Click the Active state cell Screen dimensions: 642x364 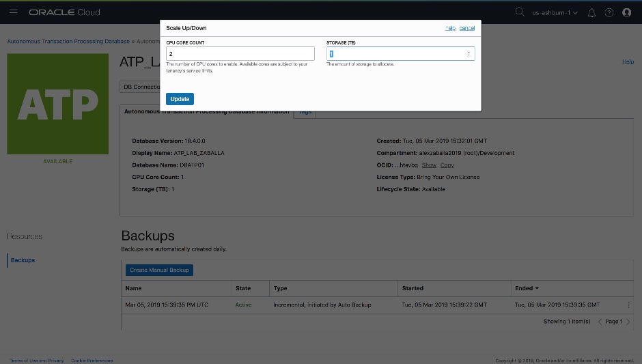tap(243, 305)
